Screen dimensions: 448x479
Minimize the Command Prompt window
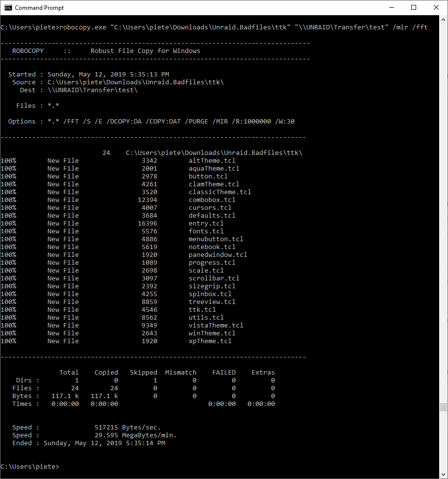tap(392, 8)
